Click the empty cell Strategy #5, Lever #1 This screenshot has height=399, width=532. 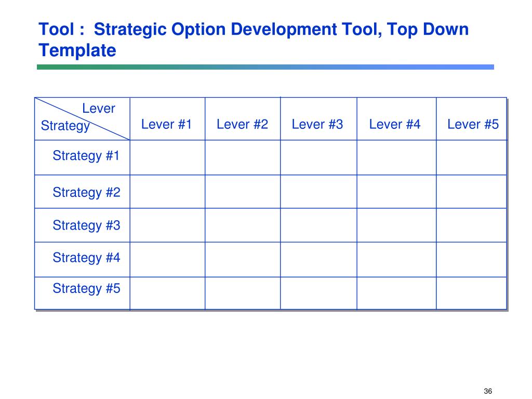pyautogui.click(x=168, y=293)
